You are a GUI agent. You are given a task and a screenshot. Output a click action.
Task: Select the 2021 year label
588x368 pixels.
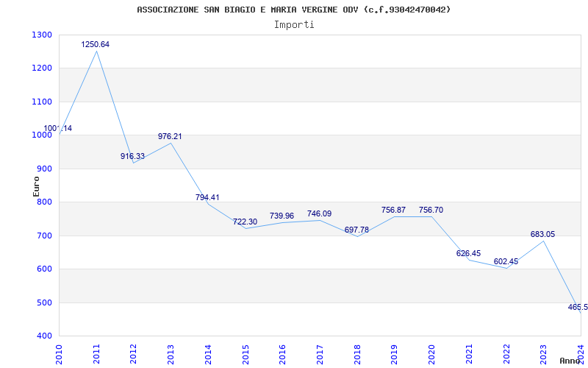[x=469, y=355]
